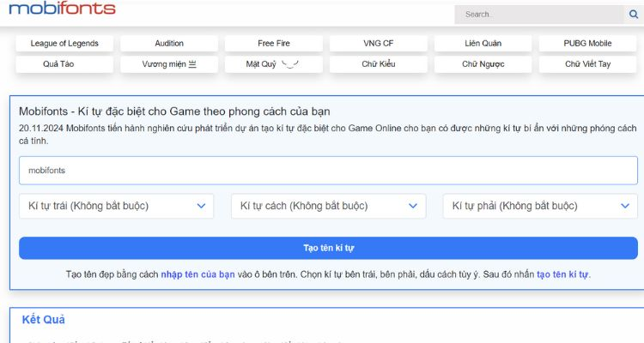
Task: Expand the Kí tự cách dropdown
Action: coord(328,206)
